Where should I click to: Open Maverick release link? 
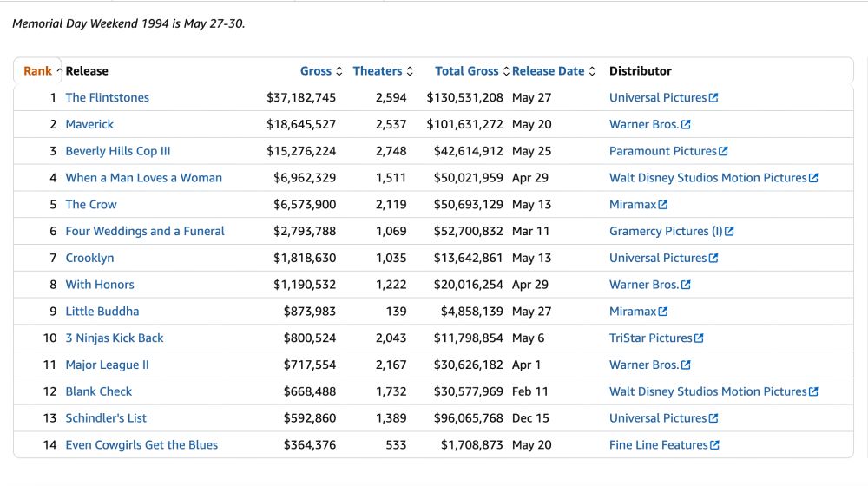(89, 124)
